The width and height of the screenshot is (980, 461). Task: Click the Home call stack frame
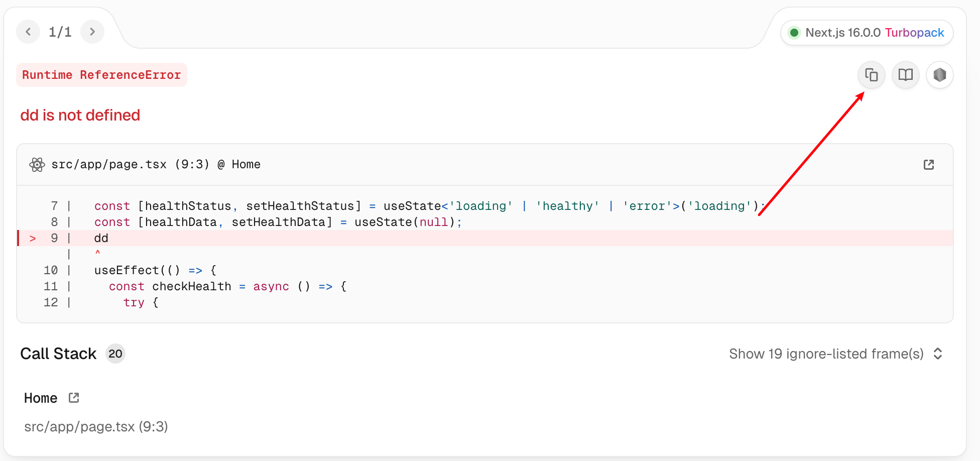(x=41, y=398)
